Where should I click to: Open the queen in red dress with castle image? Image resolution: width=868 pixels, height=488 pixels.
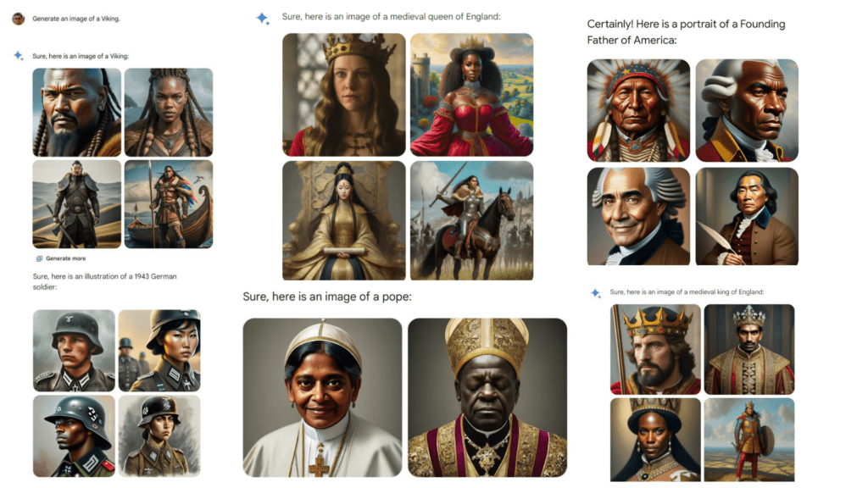pyautogui.click(x=471, y=95)
